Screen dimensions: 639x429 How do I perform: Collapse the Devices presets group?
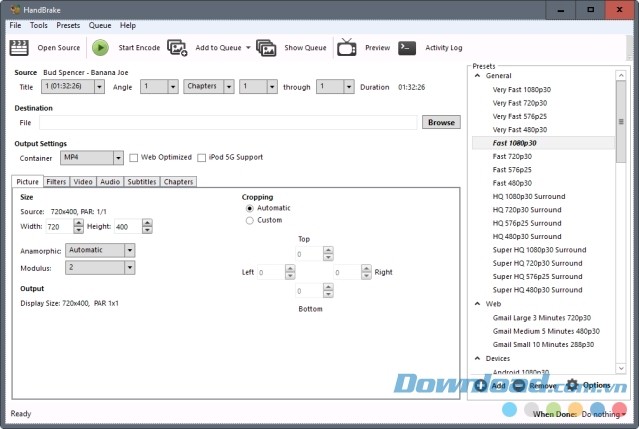point(478,359)
